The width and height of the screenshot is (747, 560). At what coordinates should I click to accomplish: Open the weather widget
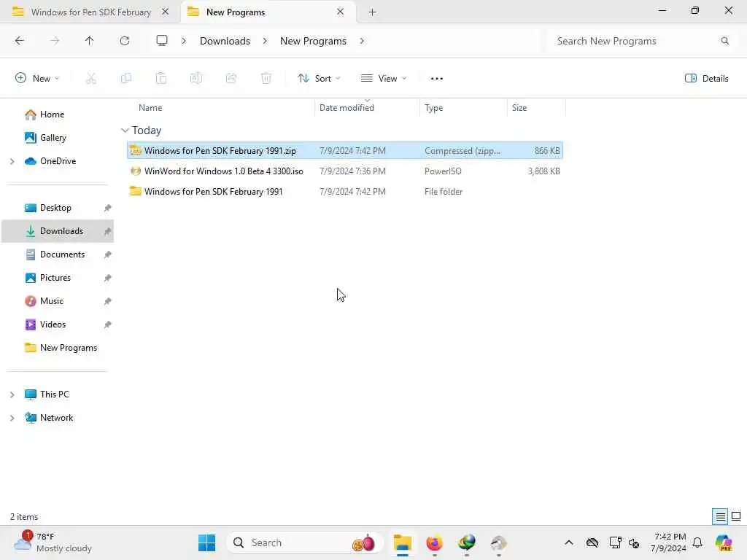tap(52, 542)
